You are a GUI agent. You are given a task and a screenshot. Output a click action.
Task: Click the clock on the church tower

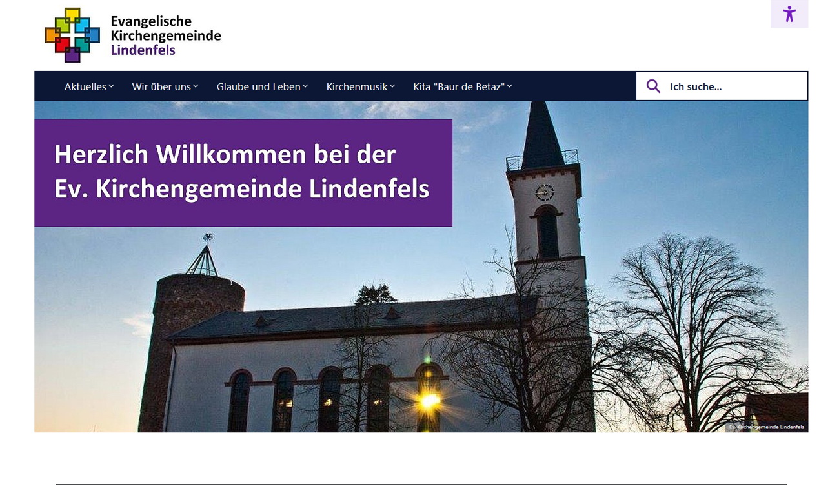[x=545, y=192]
